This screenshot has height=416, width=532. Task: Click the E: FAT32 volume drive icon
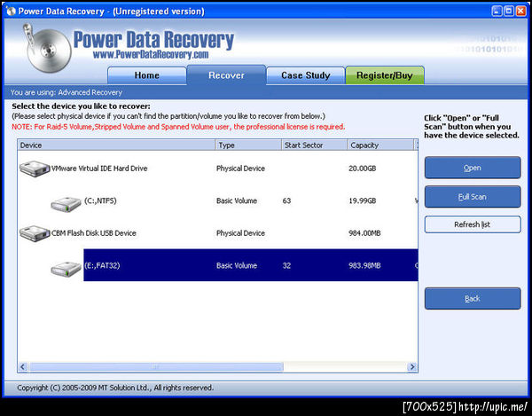(66, 269)
